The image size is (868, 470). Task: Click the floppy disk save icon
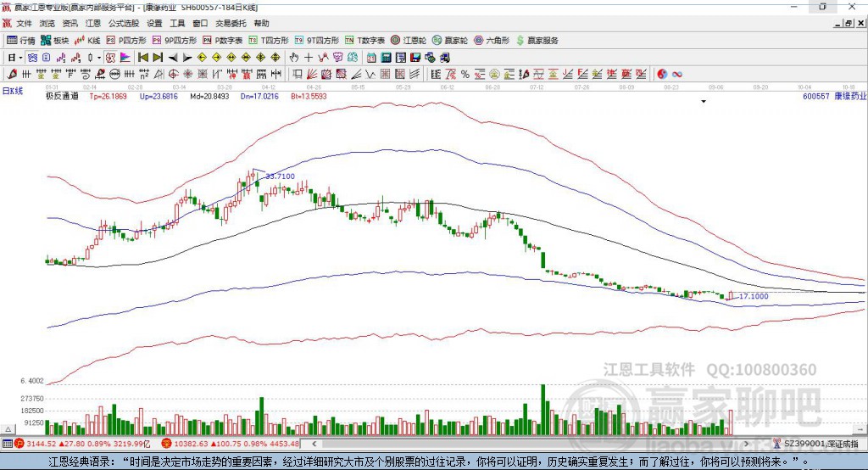(x=415, y=58)
